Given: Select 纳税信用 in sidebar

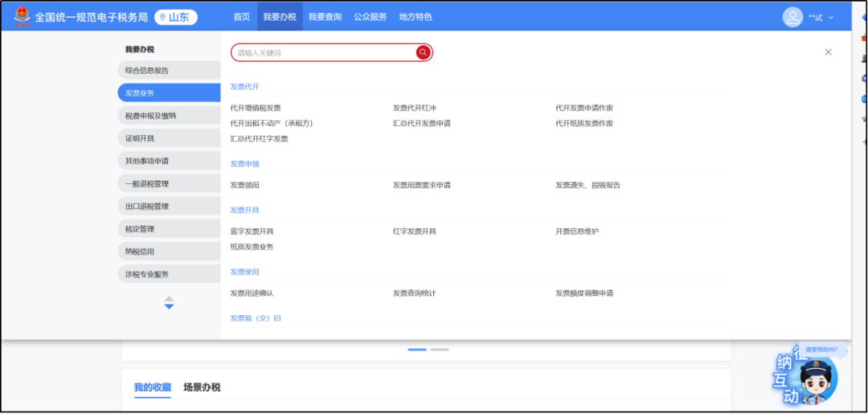Looking at the screenshot, I should (x=169, y=252).
